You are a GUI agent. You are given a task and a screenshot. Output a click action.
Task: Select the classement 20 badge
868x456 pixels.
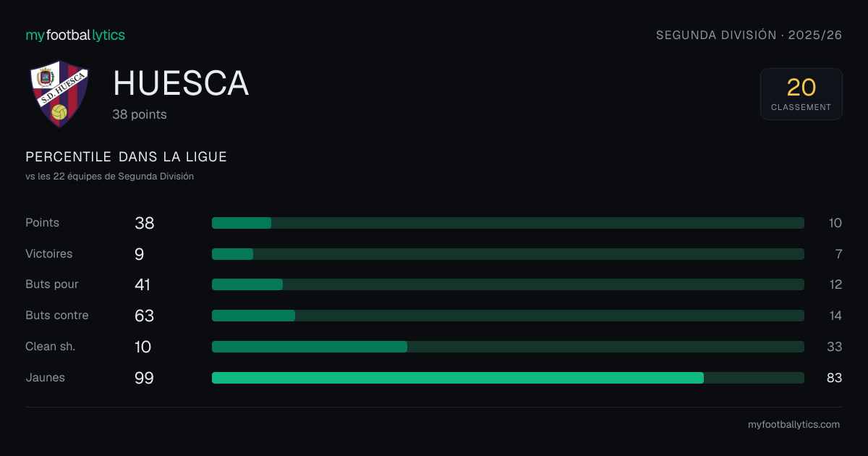pos(801,94)
